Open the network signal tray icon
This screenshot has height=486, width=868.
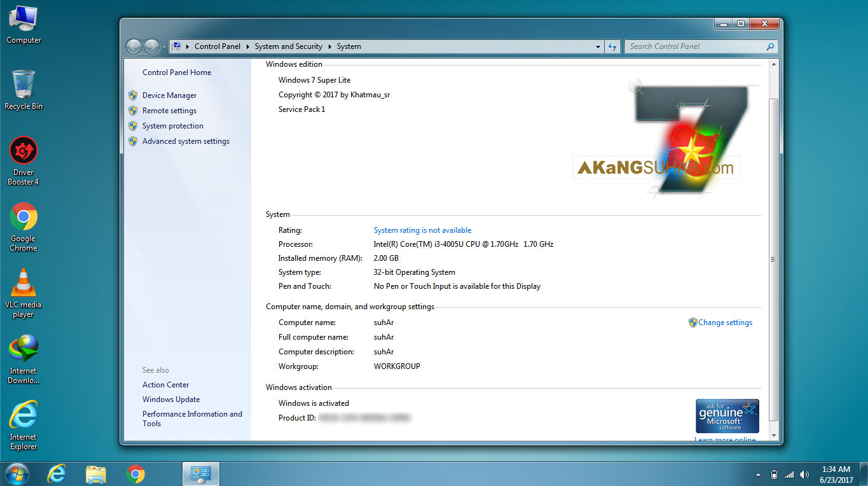tap(789, 475)
